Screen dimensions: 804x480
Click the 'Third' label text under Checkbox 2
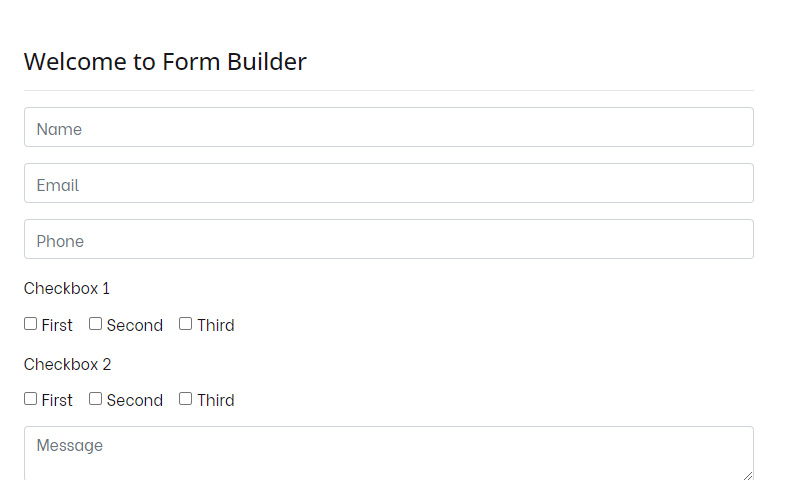pos(215,400)
